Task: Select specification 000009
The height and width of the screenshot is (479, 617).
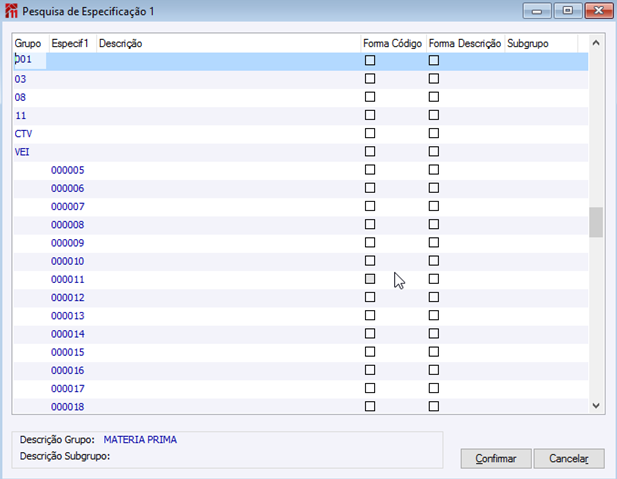Action: click(68, 243)
